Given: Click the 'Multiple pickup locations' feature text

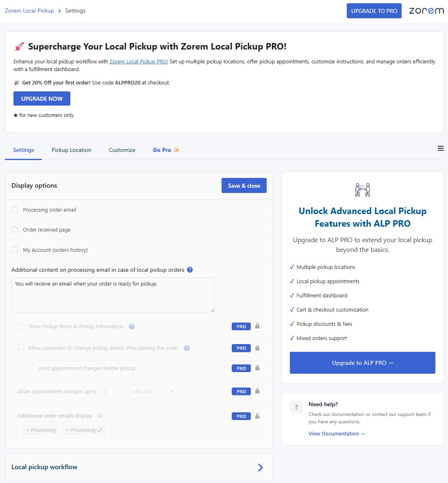Looking at the screenshot, I should pyautogui.click(x=326, y=267).
